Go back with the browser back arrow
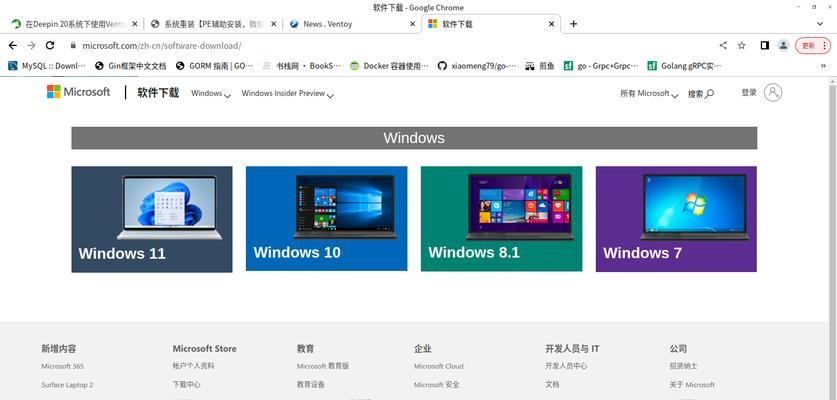This screenshot has height=400, width=837. tap(13, 45)
